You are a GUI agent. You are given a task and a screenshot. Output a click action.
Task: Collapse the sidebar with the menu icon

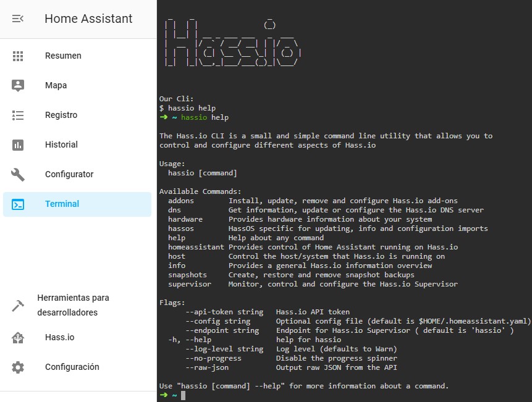[x=18, y=19]
